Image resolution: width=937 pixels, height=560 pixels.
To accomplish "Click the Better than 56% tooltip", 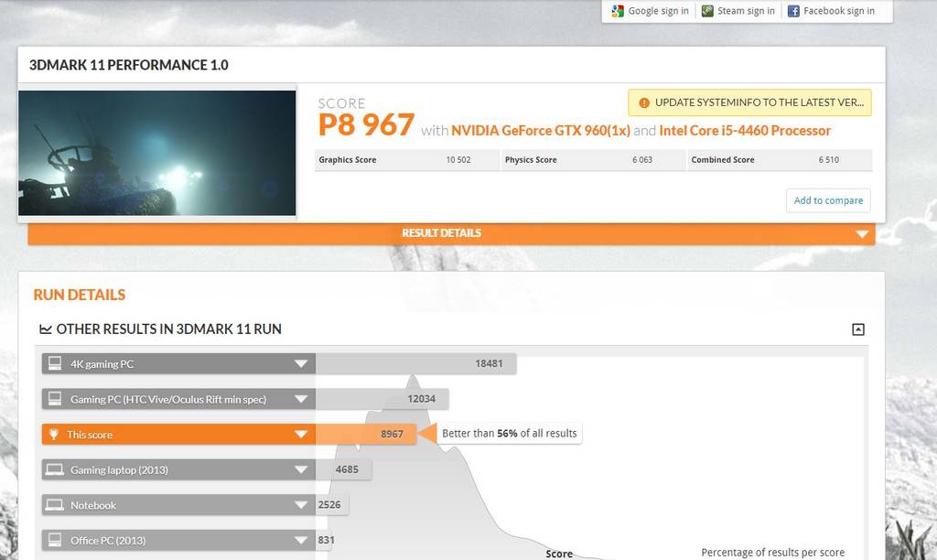I will 509,434.
